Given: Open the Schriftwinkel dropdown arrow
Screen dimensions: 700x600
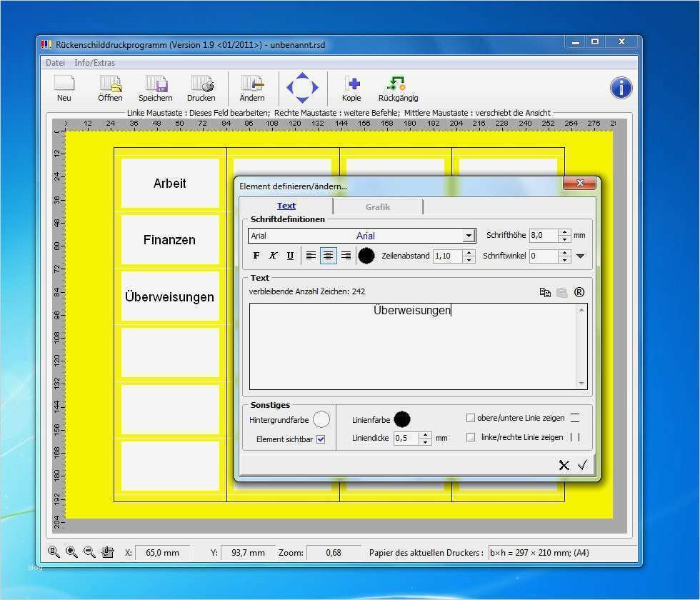Looking at the screenshot, I should coord(581,255).
